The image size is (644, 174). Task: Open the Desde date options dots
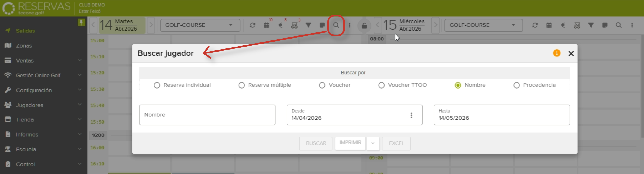411,115
